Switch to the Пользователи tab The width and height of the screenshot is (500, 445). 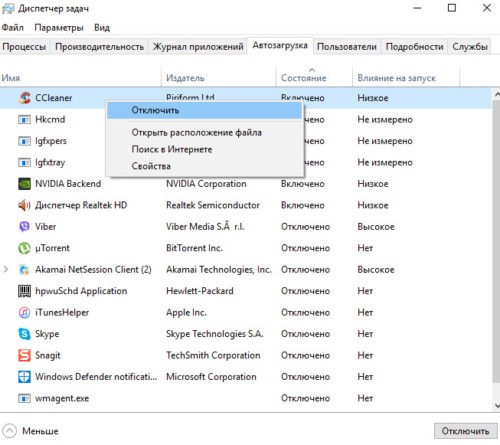click(347, 47)
